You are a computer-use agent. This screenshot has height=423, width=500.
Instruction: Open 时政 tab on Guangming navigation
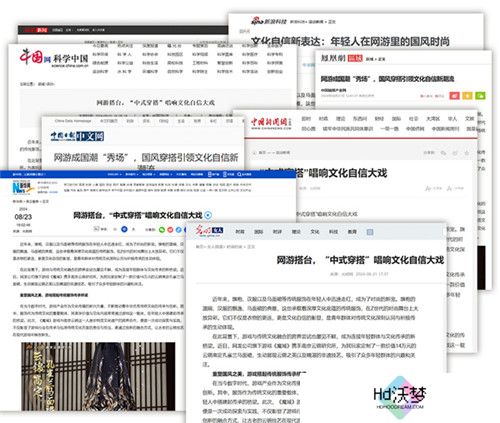240,232
